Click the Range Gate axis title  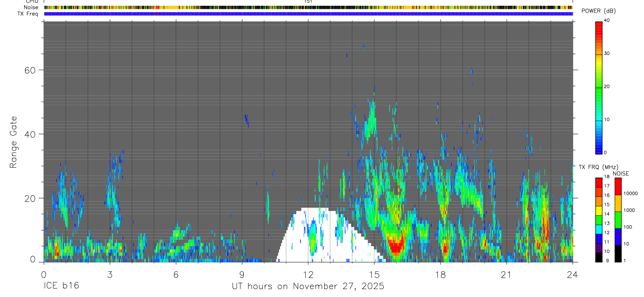click(14, 142)
